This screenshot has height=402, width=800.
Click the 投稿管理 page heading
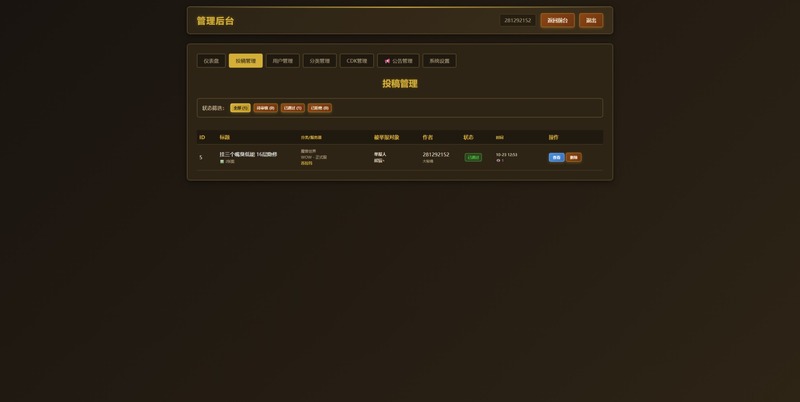click(400, 84)
